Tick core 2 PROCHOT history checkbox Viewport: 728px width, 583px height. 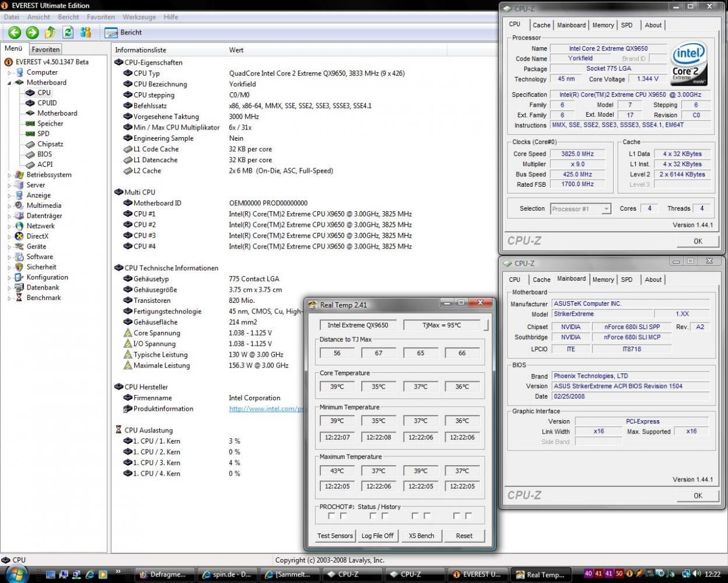point(385,516)
